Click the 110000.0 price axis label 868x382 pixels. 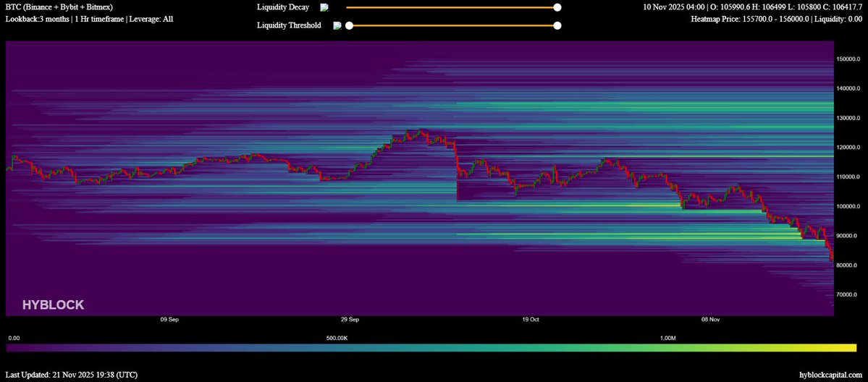click(x=848, y=177)
